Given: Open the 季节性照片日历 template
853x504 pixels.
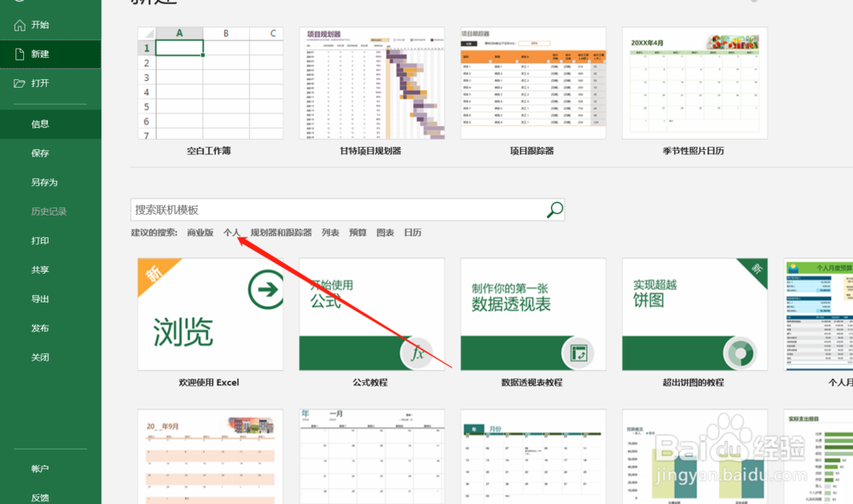Looking at the screenshot, I should (694, 84).
